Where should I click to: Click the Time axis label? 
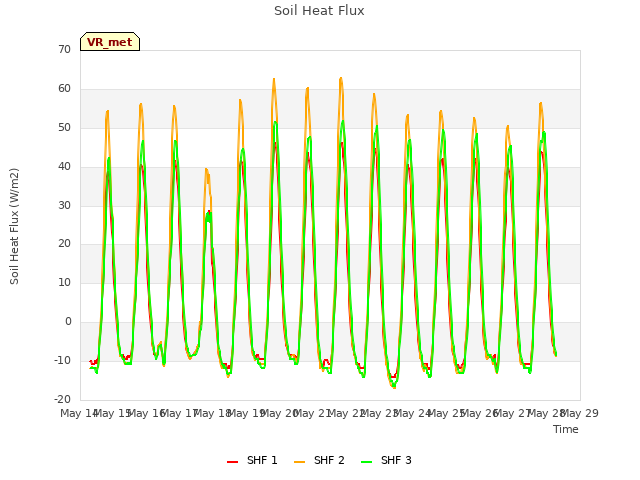[x=566, y=429]
